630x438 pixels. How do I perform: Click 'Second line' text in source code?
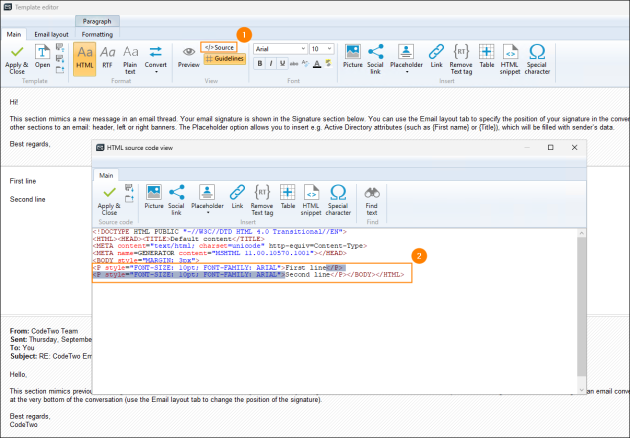[307, 275]
